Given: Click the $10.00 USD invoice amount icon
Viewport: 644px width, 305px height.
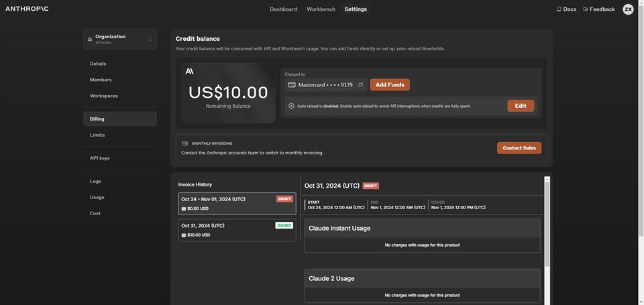Looking at the screenshot, I should (x=184, y=235).
